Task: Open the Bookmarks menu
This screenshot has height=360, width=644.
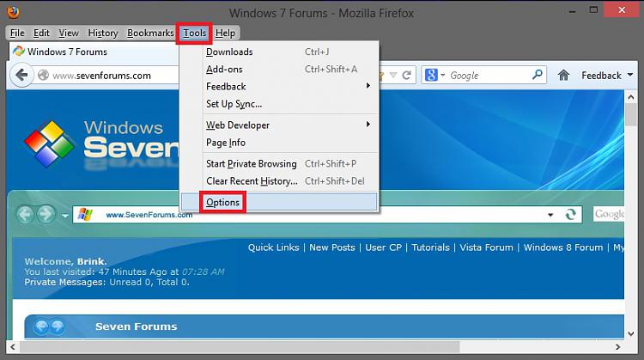Action: click(x=150, y=33)
